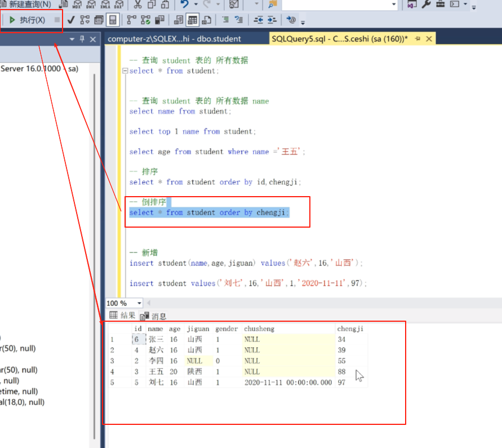Decrease indent of selected lines
The height and width of the screenshot is (448, 502).
(258, 20)
